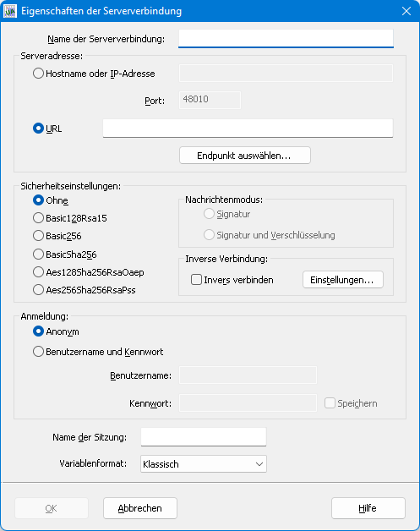Open inverse connection Einstellungen
This screenshot has height=531, width=420.
(343, 280)
